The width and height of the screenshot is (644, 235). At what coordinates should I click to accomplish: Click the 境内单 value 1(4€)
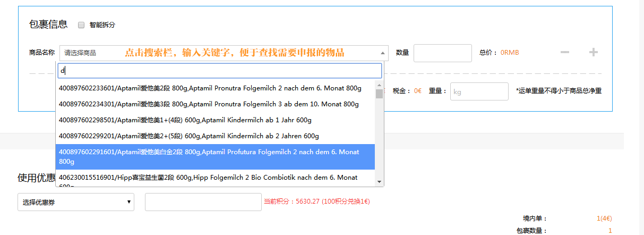[x=604, y=219]
